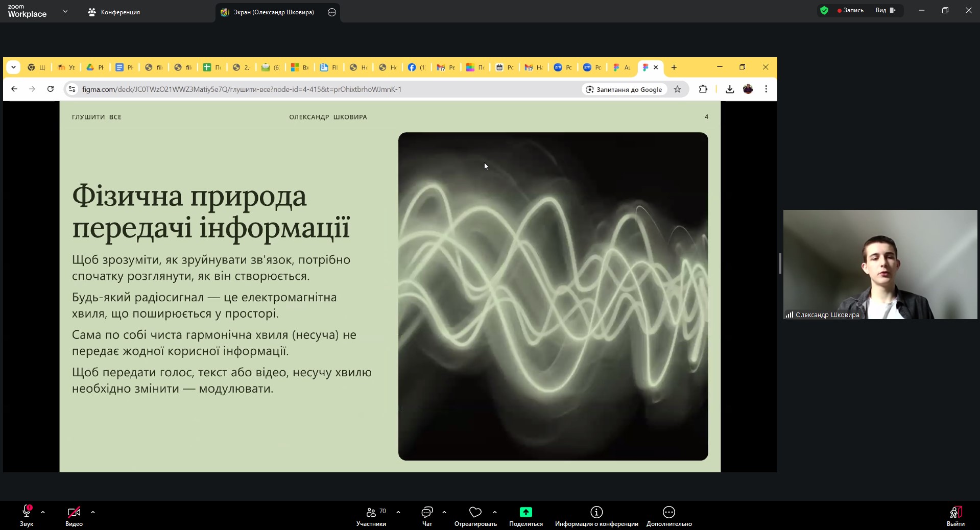
Task: Open the More options ellipsis button
Action: point(668,512)
